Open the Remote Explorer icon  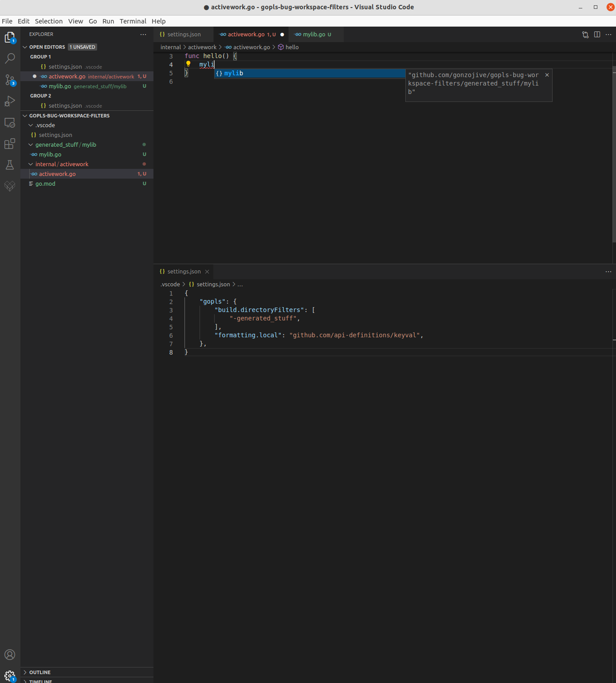click(x=10, y=122)
